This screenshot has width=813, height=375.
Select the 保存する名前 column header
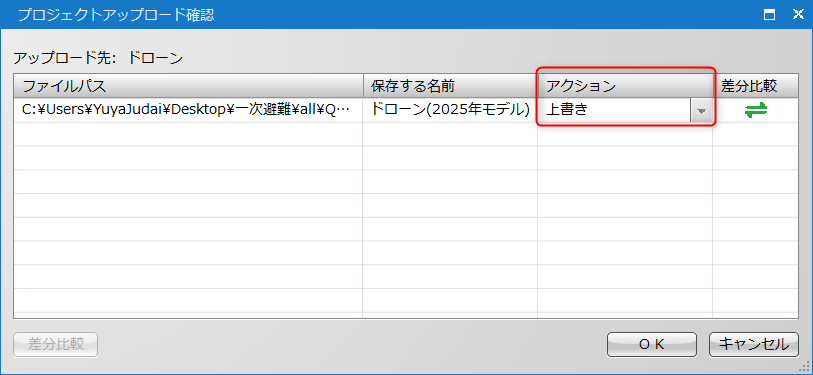pyautogui.click(x=450, y=86)
